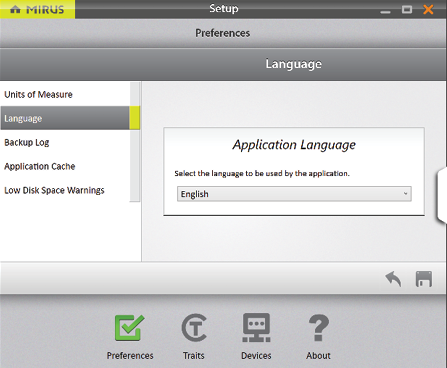This screenshot has height=368, width=447.
Task: Select Units of Measure in sidebar
Action: click(x=65, y=94)
